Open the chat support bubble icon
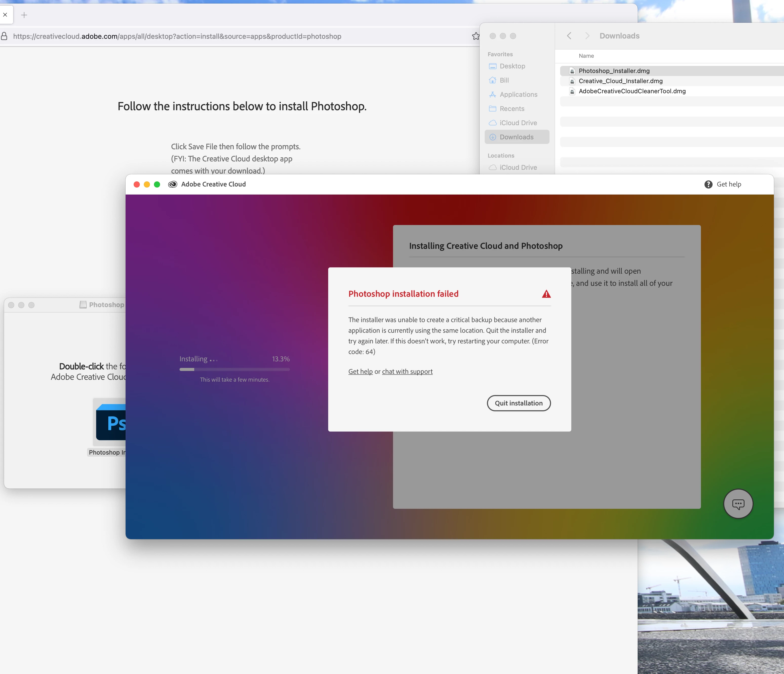This screenshot has height=674, width=784. tap(738, 504)
